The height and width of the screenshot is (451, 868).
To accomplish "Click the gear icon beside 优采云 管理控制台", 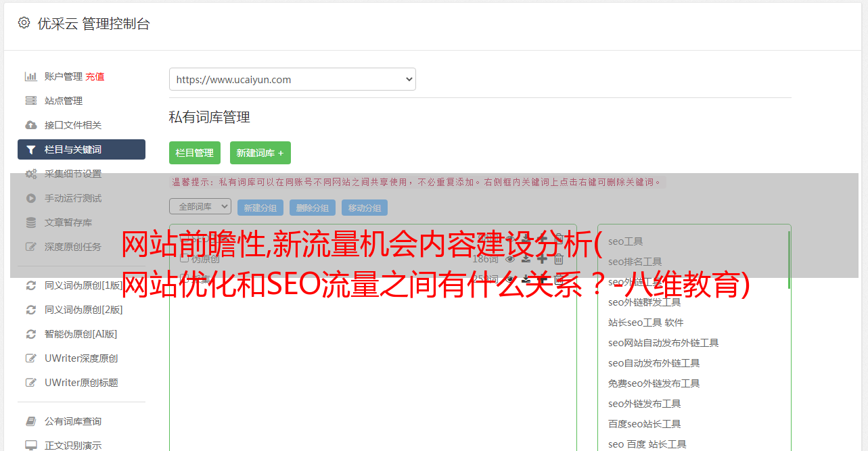I will pyautogui.click(x=24, y=23).
